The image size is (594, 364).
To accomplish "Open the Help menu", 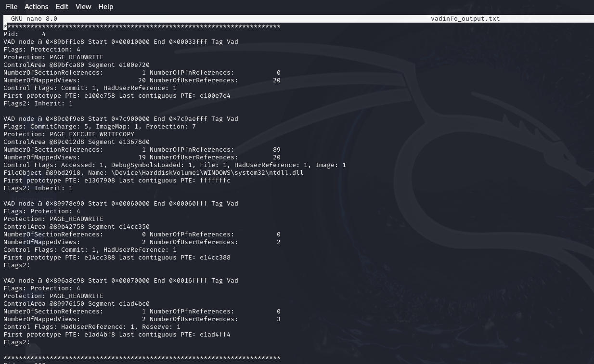I will (x=105, y=6).
